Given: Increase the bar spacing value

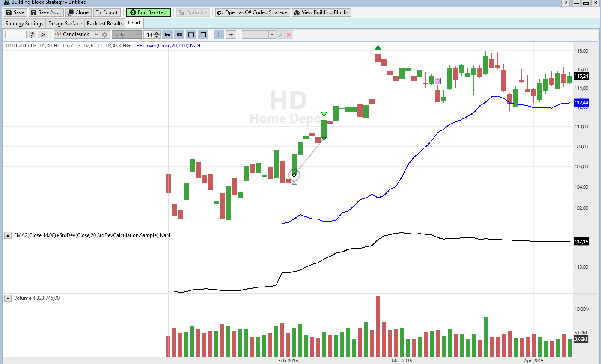Looking at the screenshot, I should [157, 33].
